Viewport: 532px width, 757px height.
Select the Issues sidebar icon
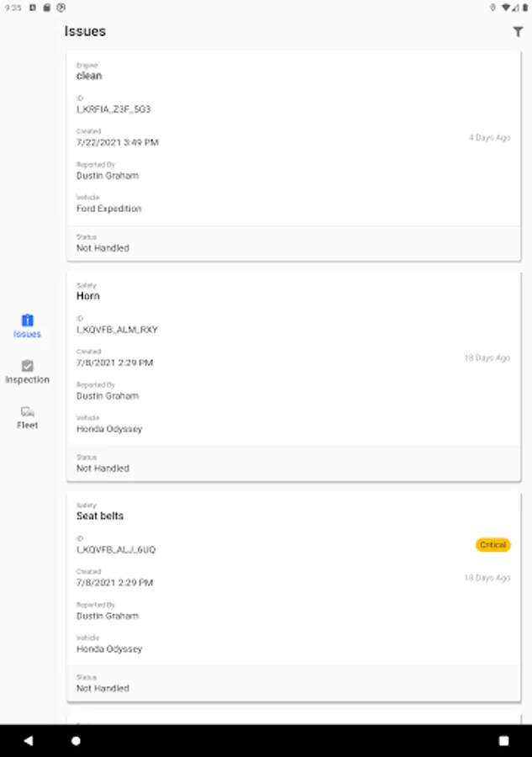tap(27, 320)
